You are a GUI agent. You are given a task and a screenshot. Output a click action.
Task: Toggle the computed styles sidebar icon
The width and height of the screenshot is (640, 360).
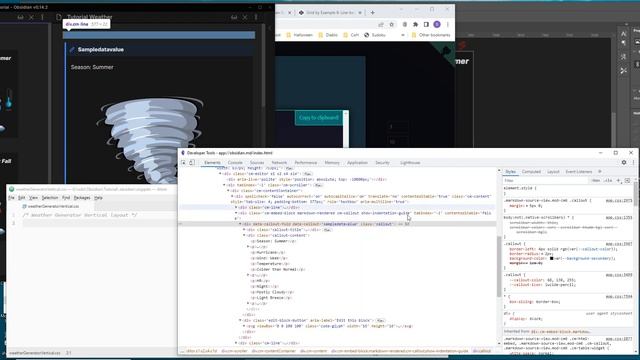[627, 180]
